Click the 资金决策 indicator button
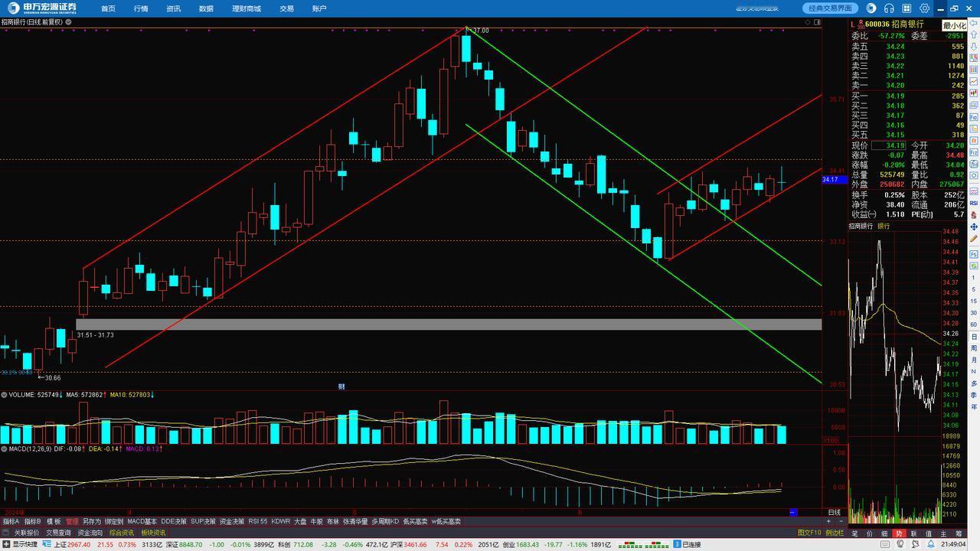The height and width of the screenshot is (551, 980). pos(231,521)
